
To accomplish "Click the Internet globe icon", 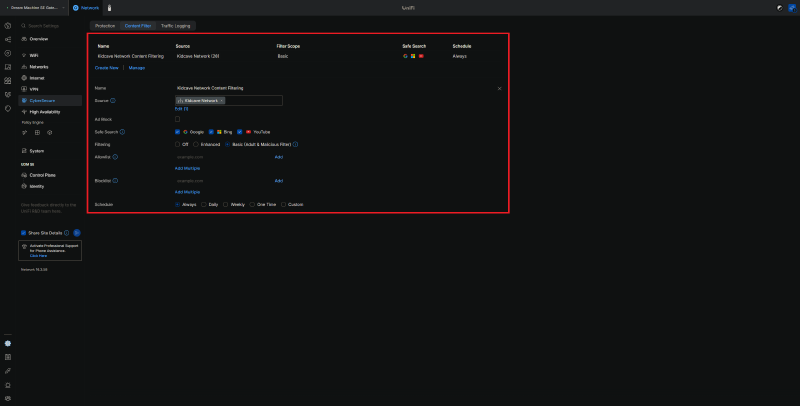I will [x=24, y=78].
